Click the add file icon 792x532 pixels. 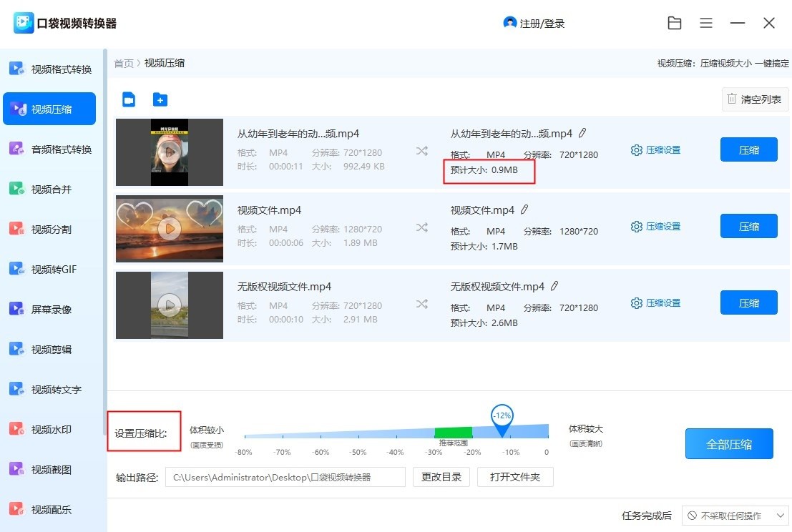pos(129,99)
